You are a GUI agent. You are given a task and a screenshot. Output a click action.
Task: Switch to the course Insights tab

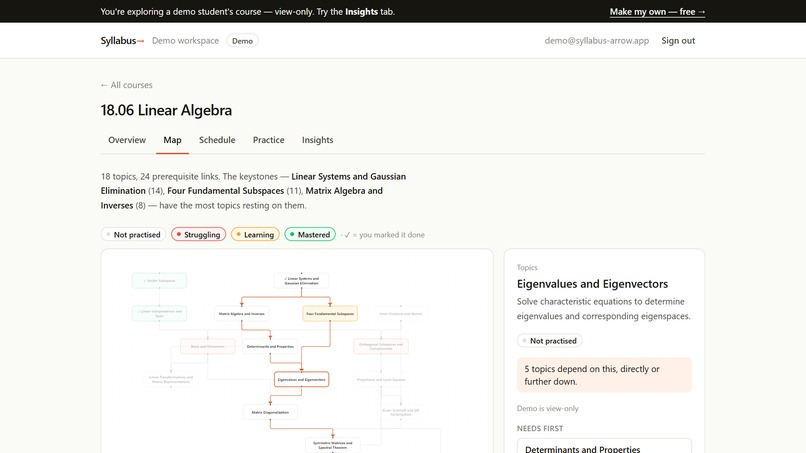317,140
